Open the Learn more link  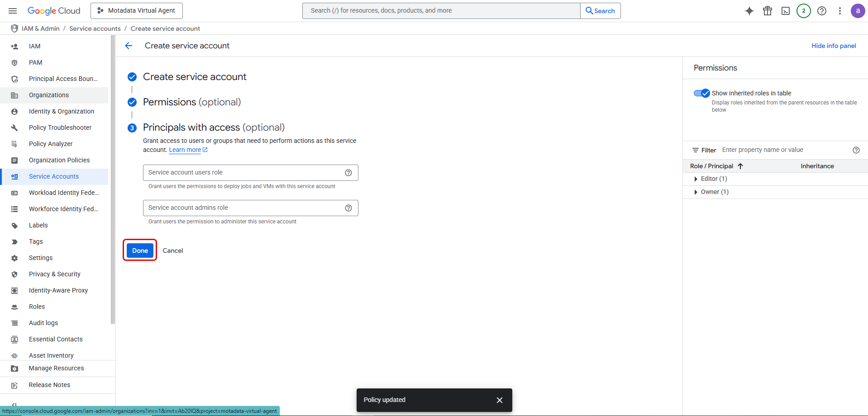186,150
